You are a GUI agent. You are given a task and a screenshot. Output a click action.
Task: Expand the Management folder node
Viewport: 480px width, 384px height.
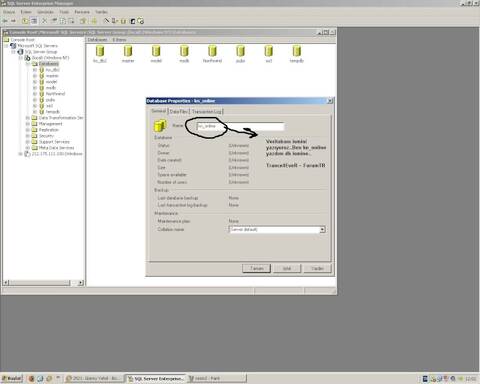[28, 124]
